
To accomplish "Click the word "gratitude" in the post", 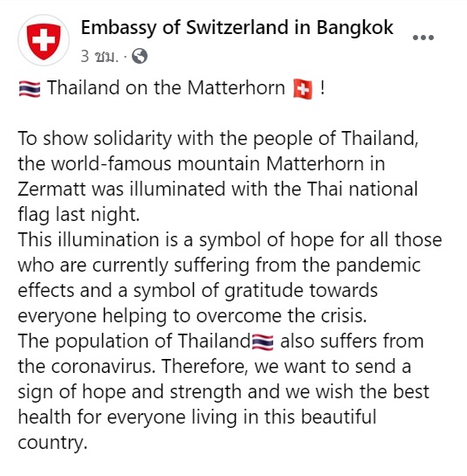I will (x=264, y=291).
